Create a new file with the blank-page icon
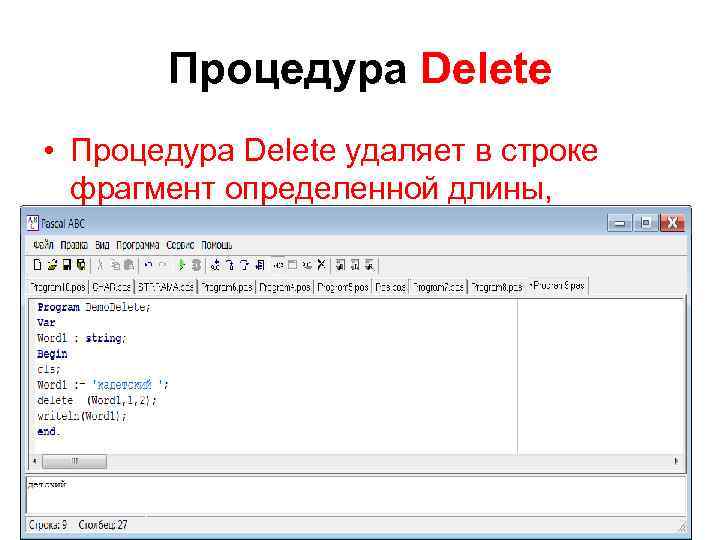The image size is (720, 540). click(38, 265)
